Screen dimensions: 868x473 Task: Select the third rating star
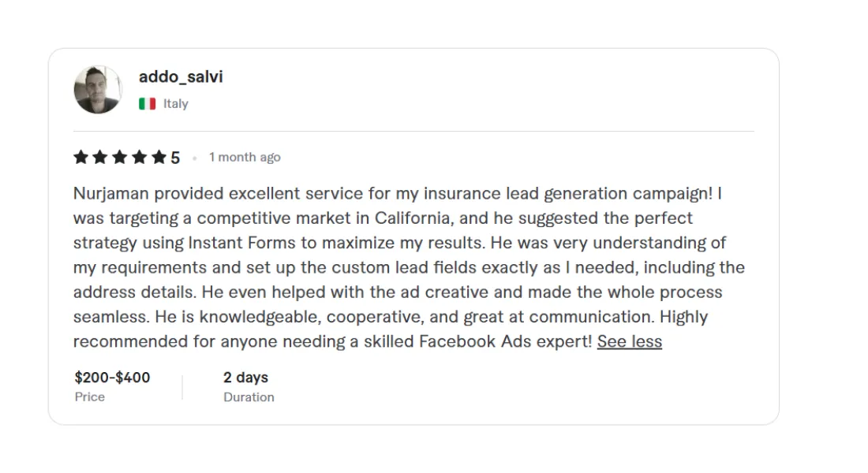[120, 157]
